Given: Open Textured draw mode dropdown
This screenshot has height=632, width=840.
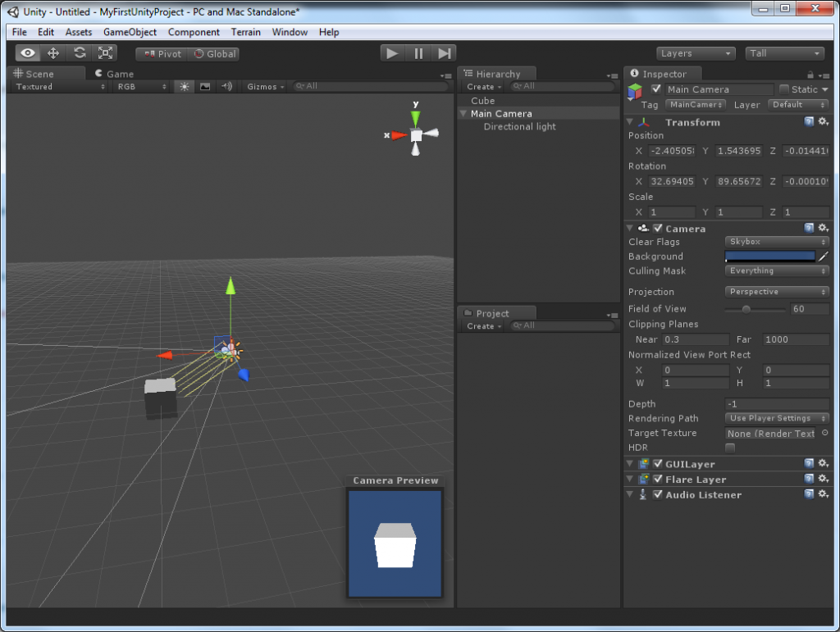Looking at the screenshot, I should tap(60, 87).
